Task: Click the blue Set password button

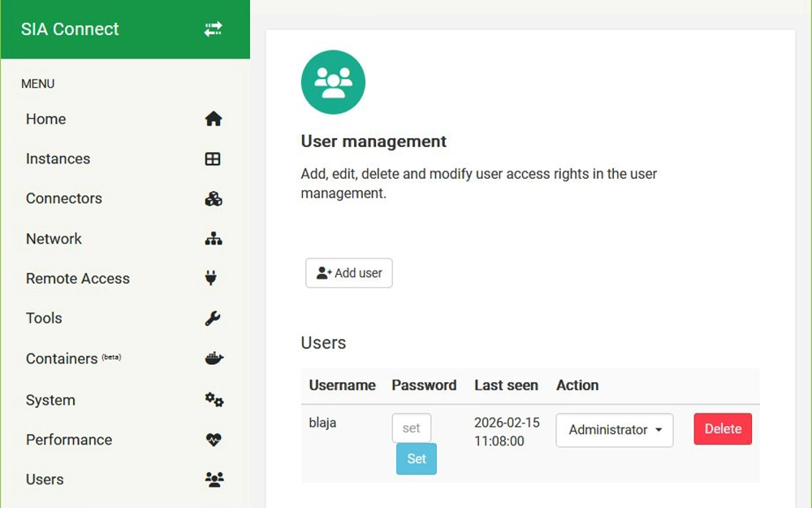Action: 417,458
